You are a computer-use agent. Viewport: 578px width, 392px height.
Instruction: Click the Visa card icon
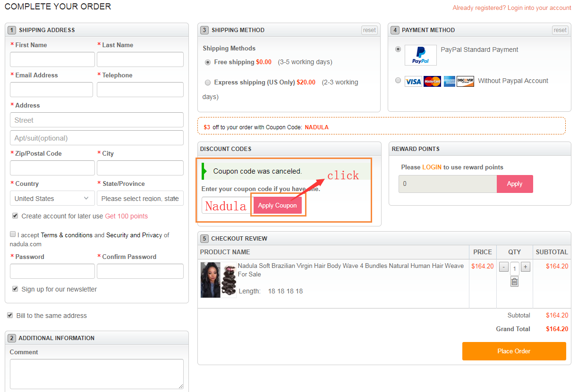[413, 81]
